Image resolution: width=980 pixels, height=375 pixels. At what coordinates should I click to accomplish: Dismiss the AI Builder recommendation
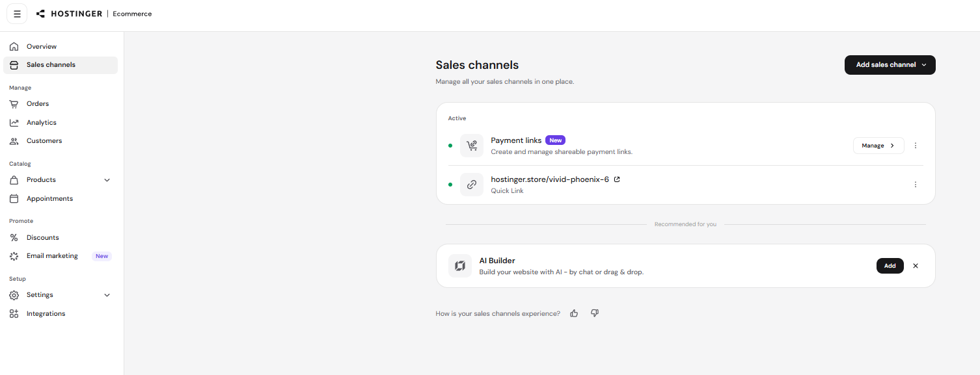point(916,266)
